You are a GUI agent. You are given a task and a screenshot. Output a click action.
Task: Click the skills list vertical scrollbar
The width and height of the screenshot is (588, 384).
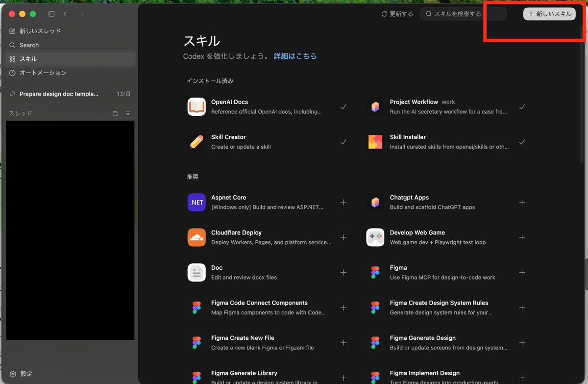point(582,96)
